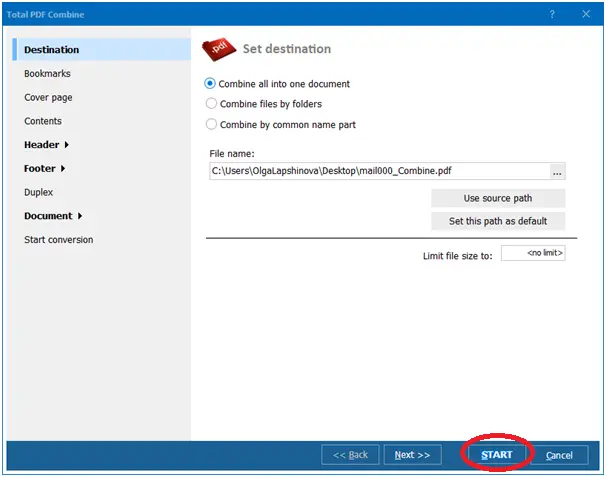Choose Combine by common name part
This screenshot has height=477, width=606.
tap(211, 124)
